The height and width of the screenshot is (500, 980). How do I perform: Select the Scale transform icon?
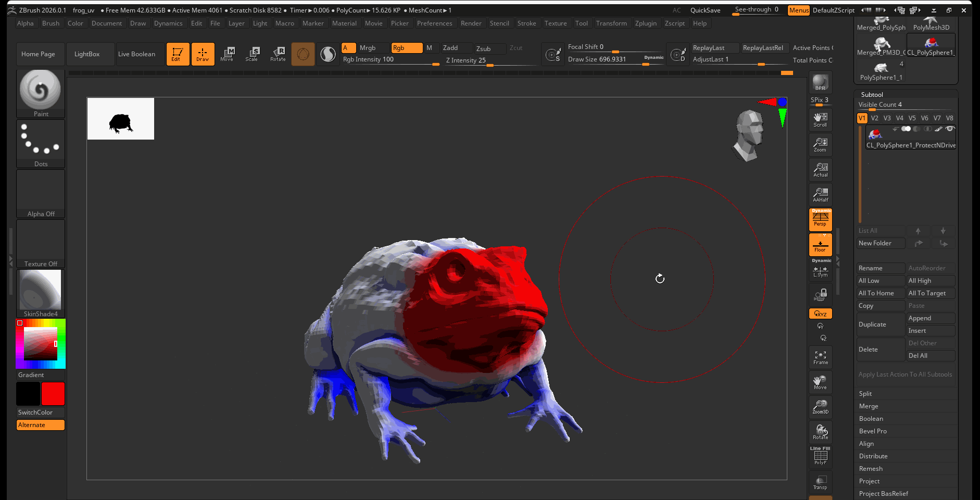(252, 54)
